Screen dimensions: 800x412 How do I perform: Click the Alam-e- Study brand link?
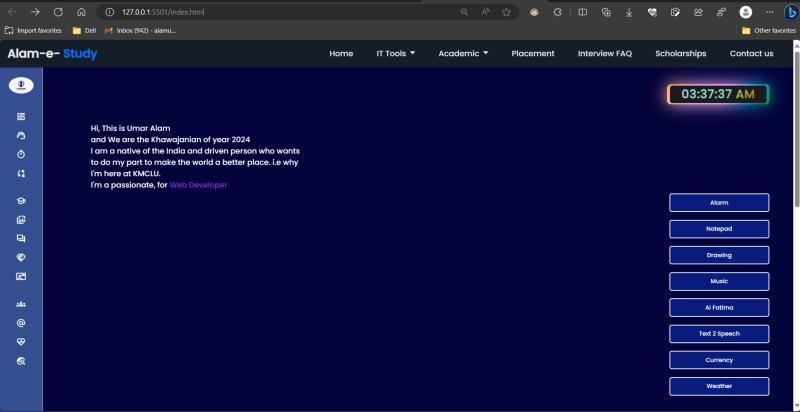[x=52, y=53]
